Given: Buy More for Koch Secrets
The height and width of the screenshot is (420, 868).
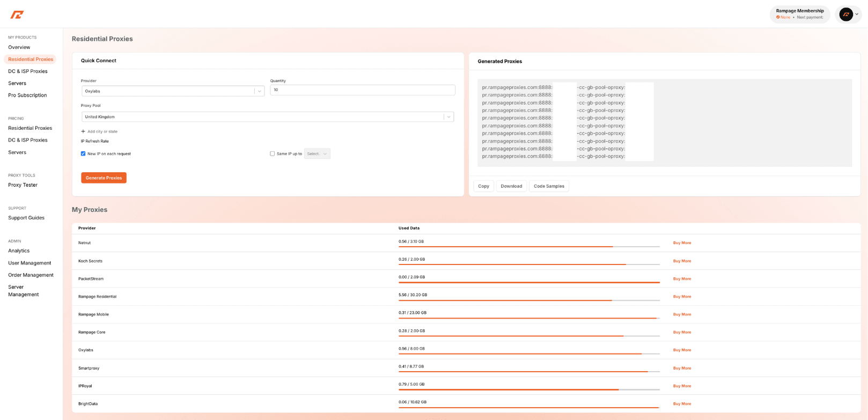Looking at the screenshot, I should [682, 261].
